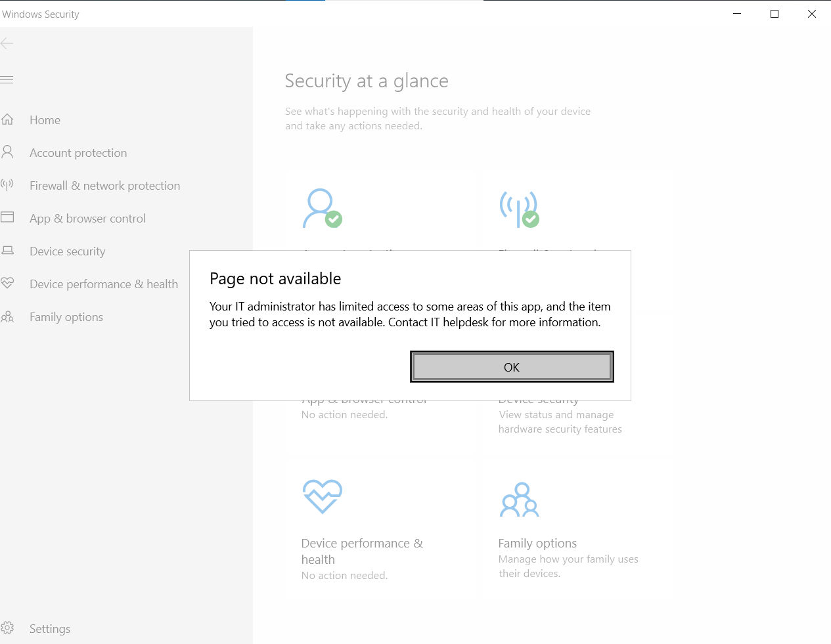This screenshot has height=644, width=831.
Task: Open the Account protection tile with the person icon
Action: 322,209
